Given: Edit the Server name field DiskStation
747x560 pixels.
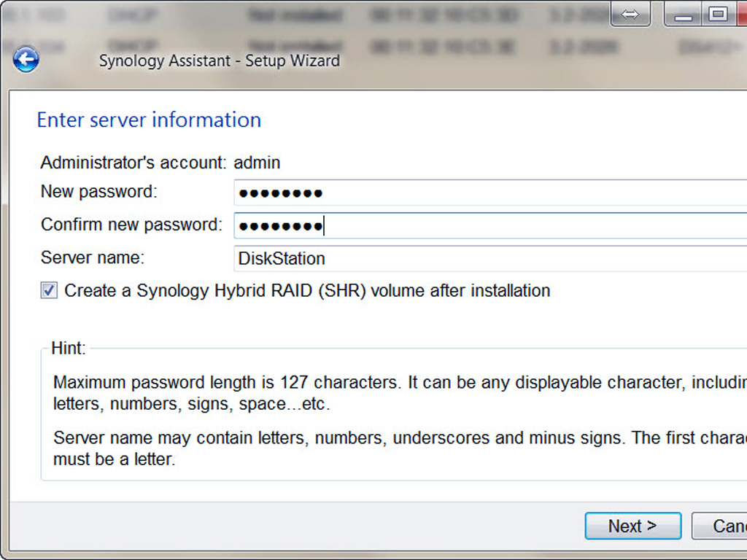Looking at the screenshot, I should 490,259.
